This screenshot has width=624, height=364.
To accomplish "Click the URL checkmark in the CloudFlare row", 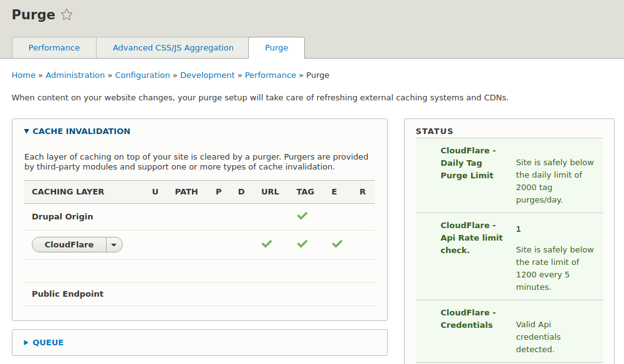I will 267,244.
